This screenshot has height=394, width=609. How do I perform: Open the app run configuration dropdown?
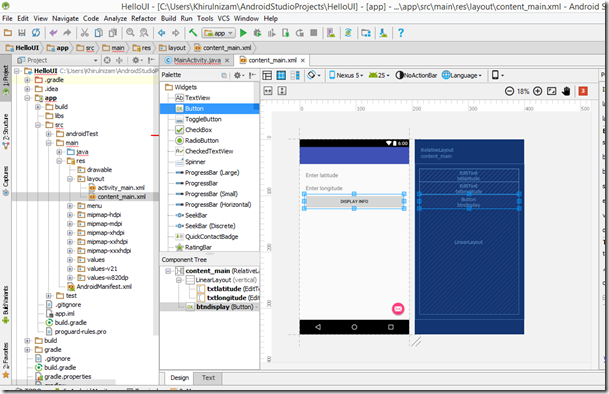tap(218, 33)
